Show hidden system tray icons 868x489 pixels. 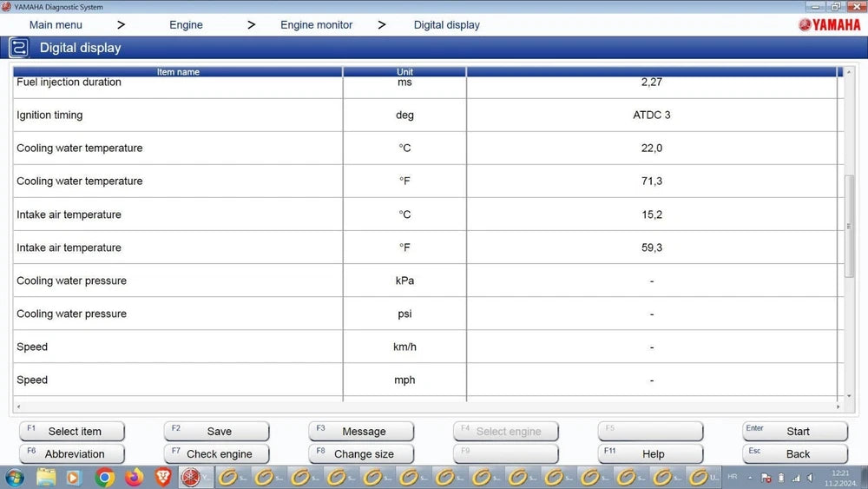(750, 478)
